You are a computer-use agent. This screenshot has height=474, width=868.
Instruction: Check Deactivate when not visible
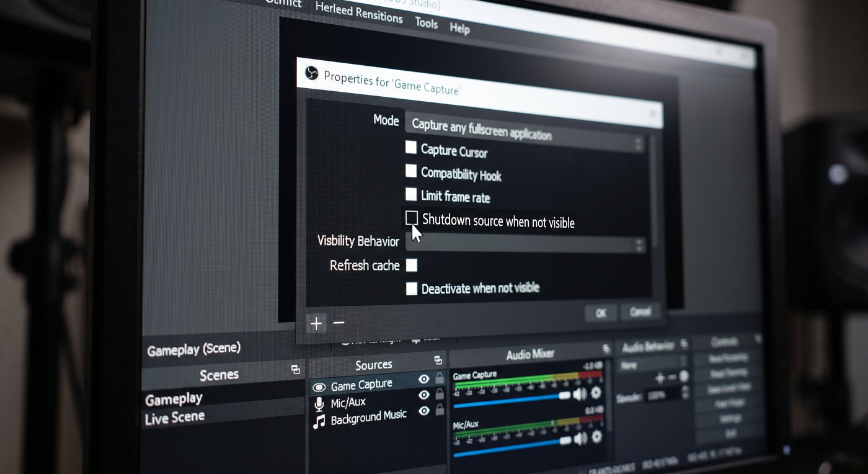click(x=412, y=288)
